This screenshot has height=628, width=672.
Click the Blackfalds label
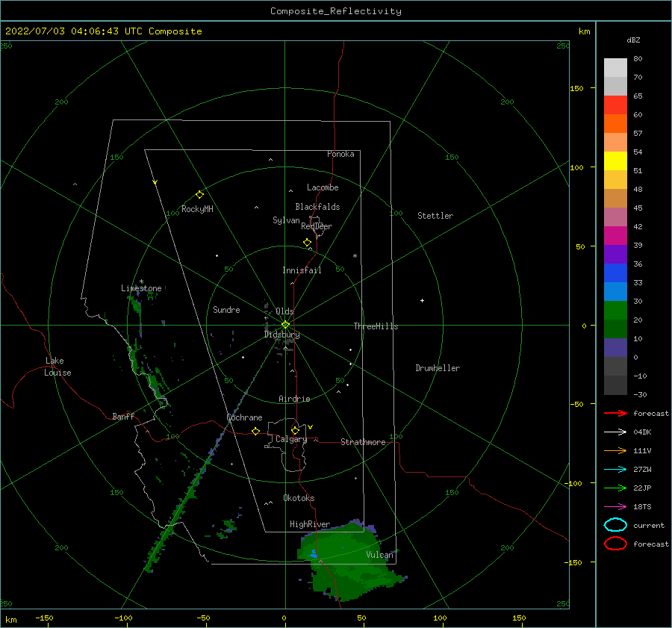click(x=317, y=207)
